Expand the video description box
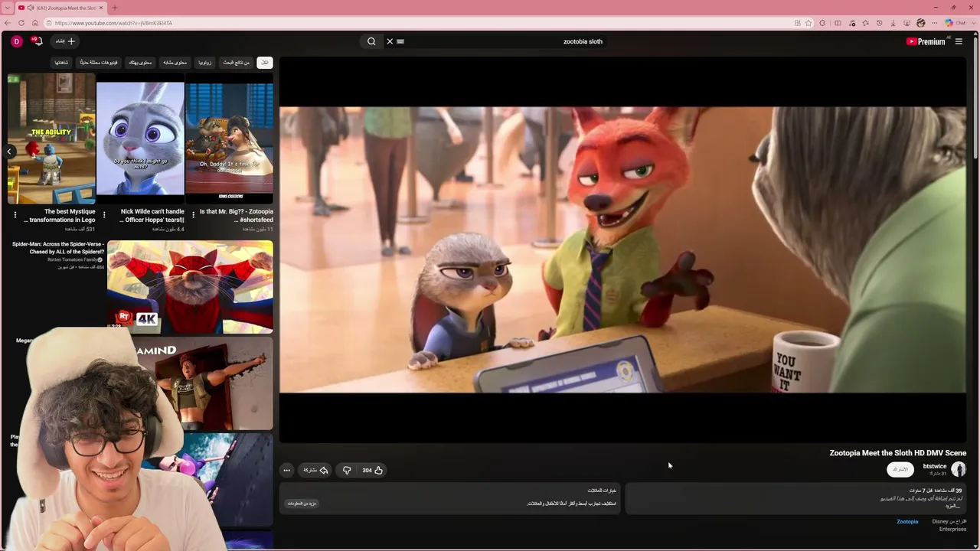 796,498
